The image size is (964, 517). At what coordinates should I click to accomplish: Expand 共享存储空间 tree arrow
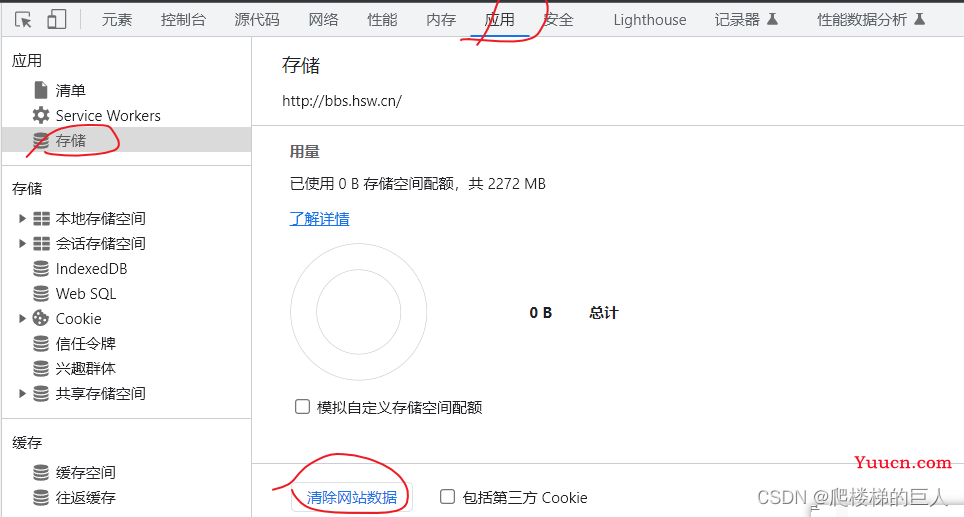click(x=22, y=393)
